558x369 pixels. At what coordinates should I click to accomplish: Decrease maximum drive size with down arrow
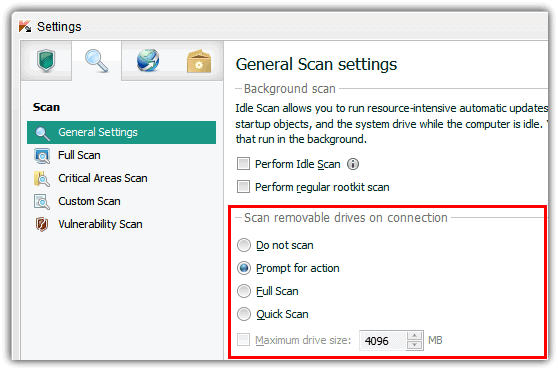414,345
